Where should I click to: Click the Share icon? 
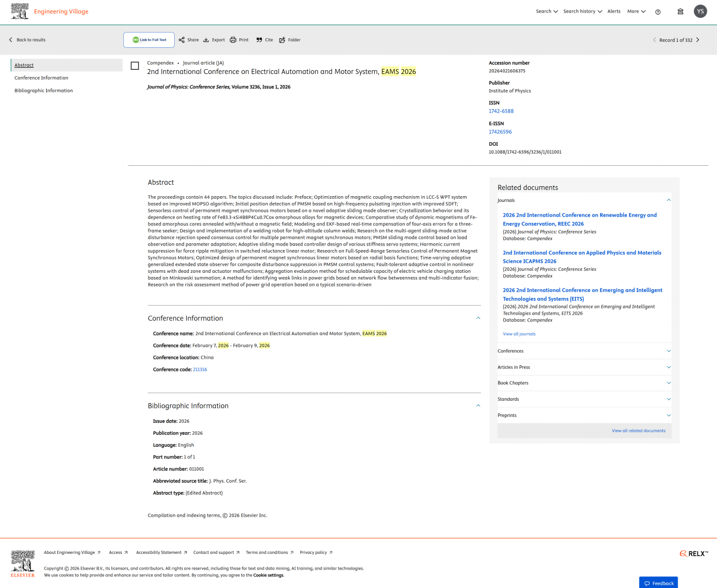pos(182,40)
